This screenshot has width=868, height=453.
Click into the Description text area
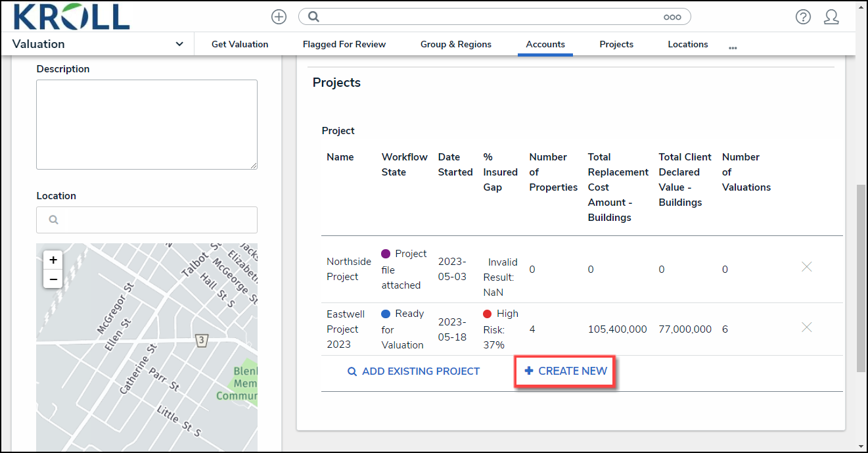(x=147, y=125)
